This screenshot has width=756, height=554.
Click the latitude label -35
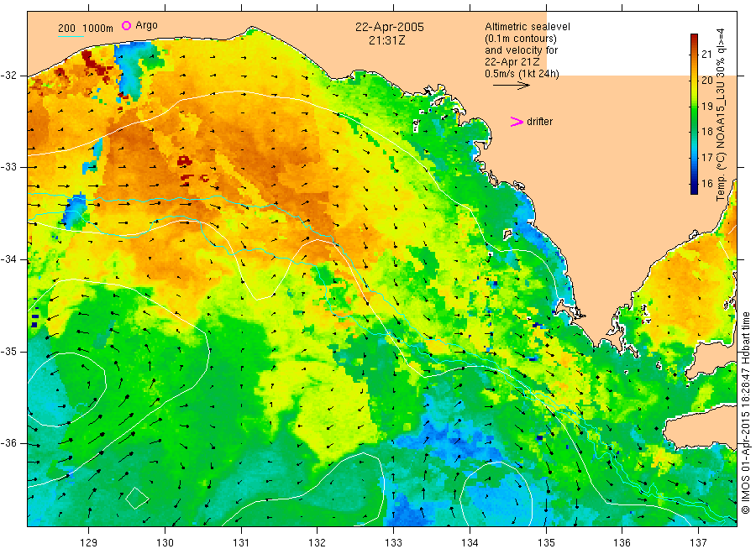click(9, 352)
